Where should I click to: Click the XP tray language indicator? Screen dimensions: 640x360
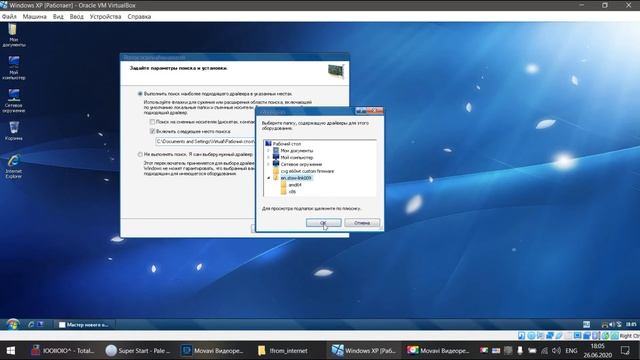click(587, 324)
